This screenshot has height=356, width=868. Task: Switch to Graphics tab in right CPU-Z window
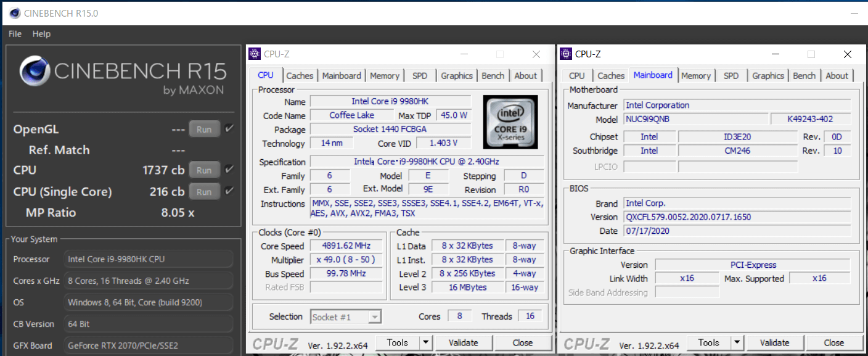[768, 76]
